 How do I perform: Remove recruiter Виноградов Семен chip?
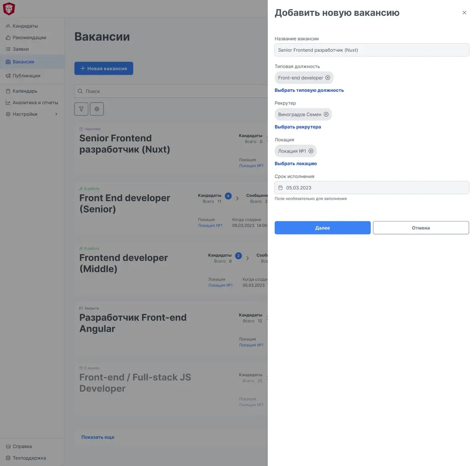pyautogui.click(x=326, y=115)
